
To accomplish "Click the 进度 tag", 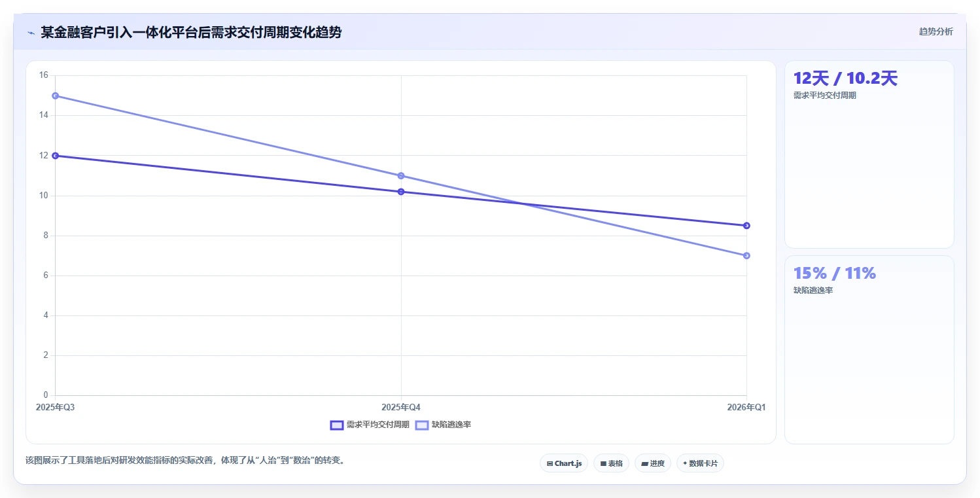I will (x=653, y=463).
